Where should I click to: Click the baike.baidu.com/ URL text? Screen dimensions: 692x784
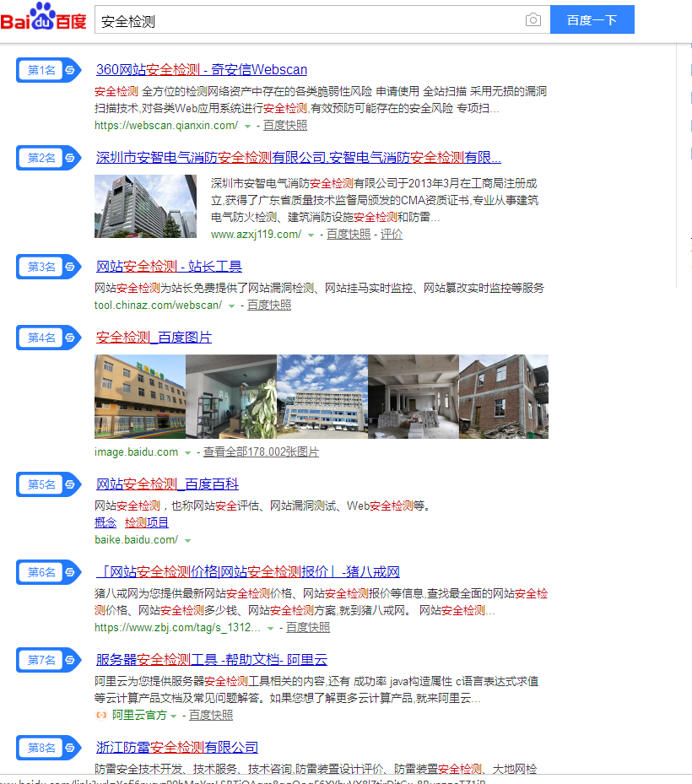tap(137, 540)
